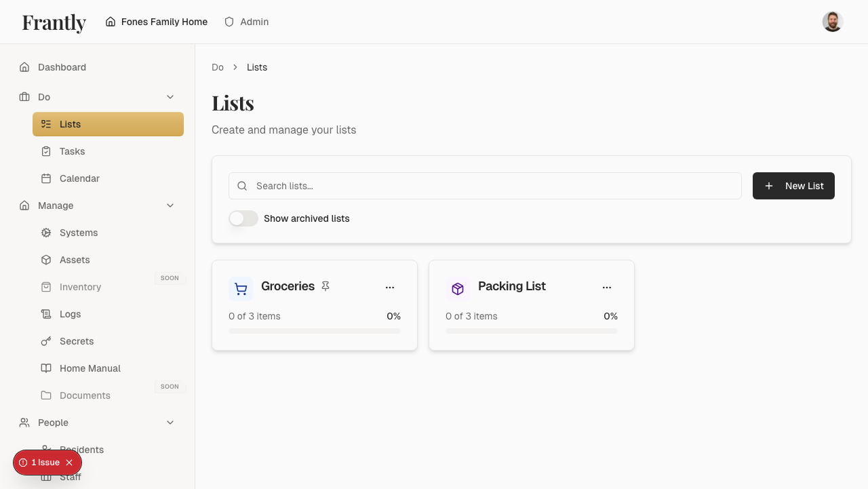This screenshot has height=489, width=868.
Task: Select the Lists icon in the sidebar
Action: [45, 123]
